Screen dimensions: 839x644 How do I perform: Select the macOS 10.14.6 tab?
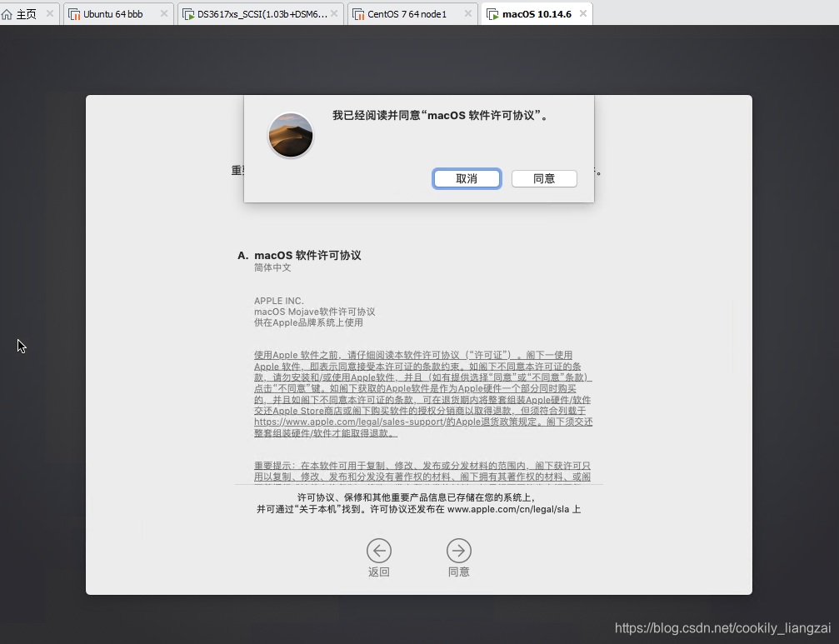coord(537,14)
